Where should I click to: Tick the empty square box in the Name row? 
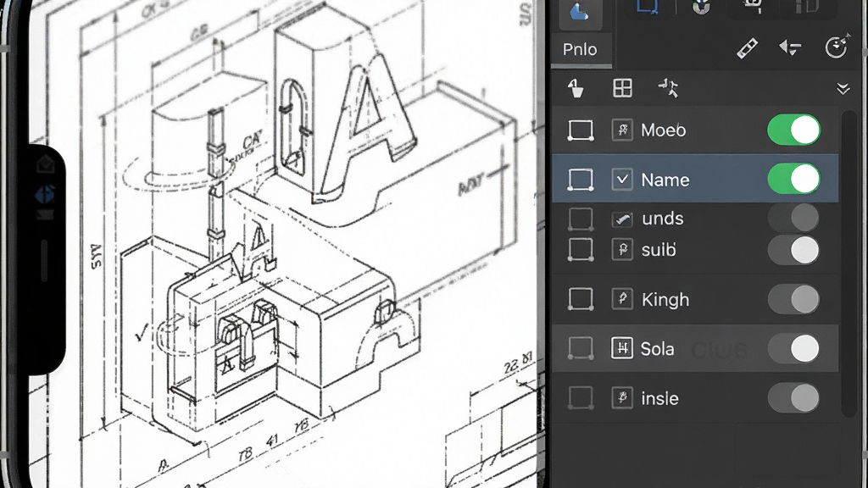pos(581,180)
